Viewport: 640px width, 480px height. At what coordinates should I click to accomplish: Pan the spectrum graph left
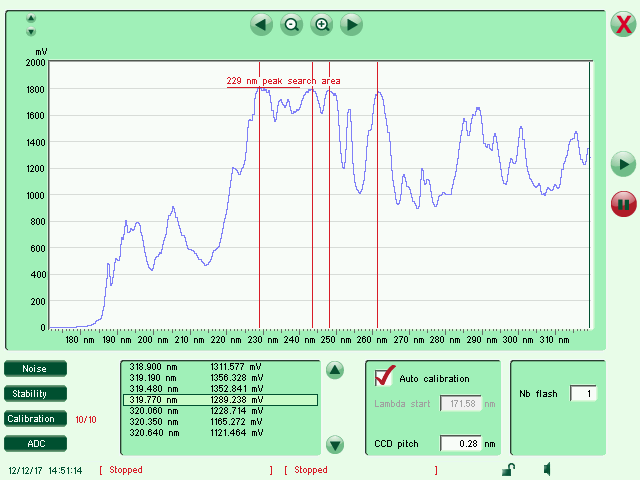262,25
